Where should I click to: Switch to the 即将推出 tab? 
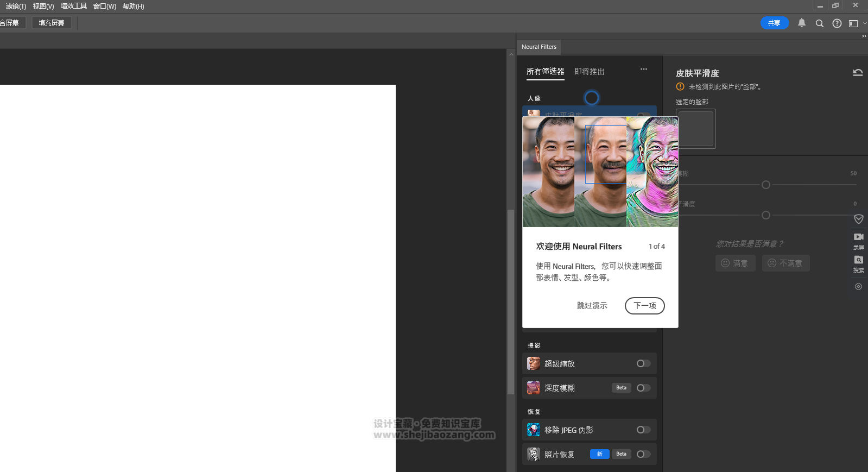pyautogui.click(x=589, y=72)
